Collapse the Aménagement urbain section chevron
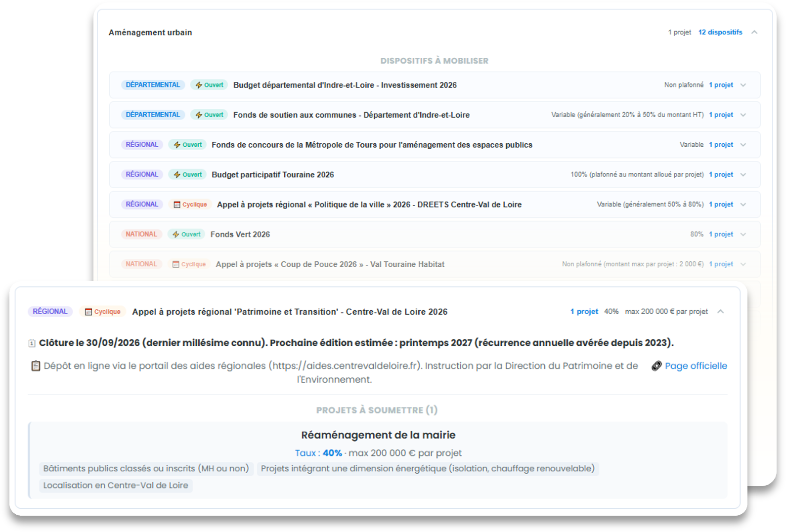Screen dimensions: 786x532 pyautogui.click(x=754, y=32)
